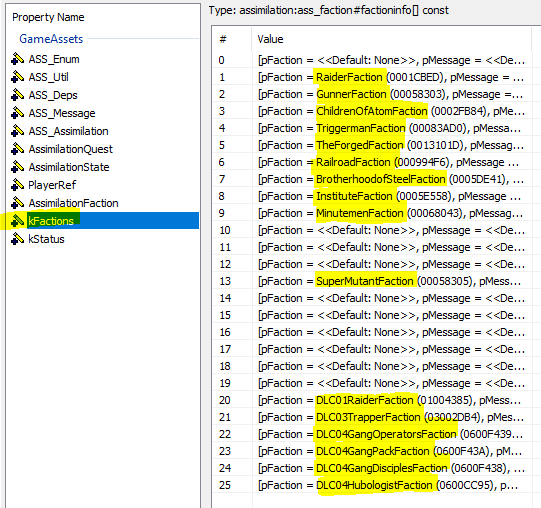Select the DLC01RaiderFaction row
Viewport: 541px width, 508px height.
[x=372, y=400]
